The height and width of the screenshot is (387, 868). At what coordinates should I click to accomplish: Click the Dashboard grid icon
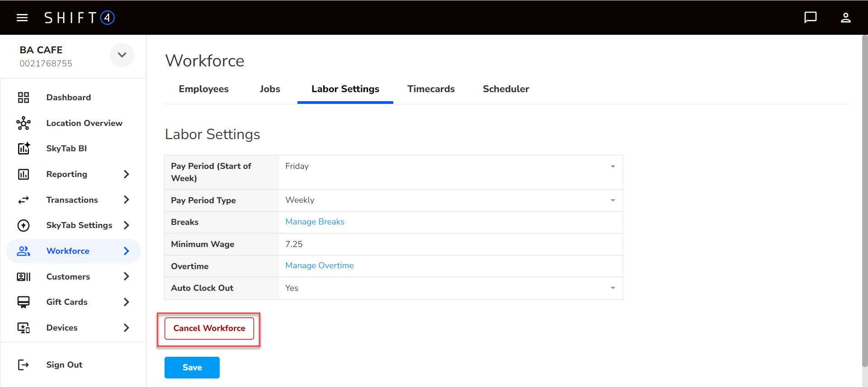coord(24,98)
